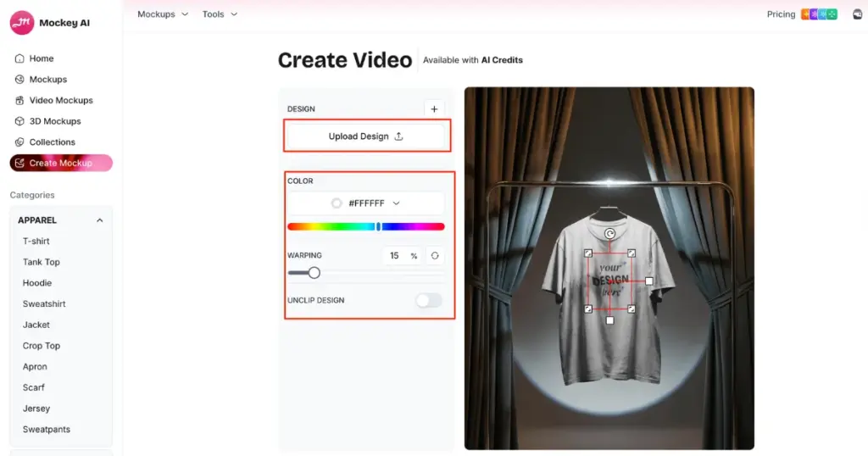Image resolution: width=868 pixels, height=456 pixels.
Task: Select the Jersey category
Action: pyautogui.click(x=36, y=409)
